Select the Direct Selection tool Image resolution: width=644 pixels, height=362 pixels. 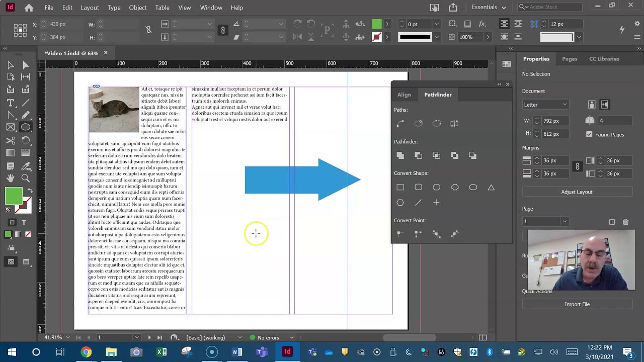point(26,65)
